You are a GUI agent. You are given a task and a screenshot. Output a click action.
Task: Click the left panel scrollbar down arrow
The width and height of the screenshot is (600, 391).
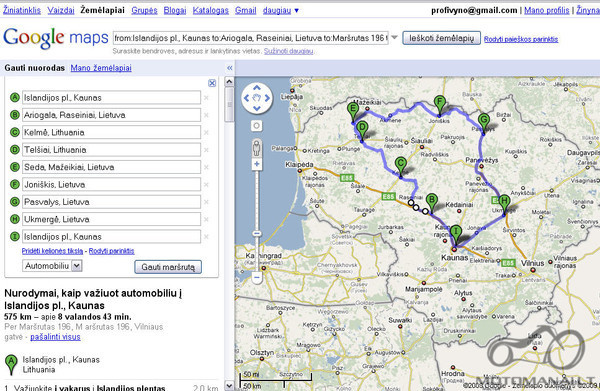[229, 386]
